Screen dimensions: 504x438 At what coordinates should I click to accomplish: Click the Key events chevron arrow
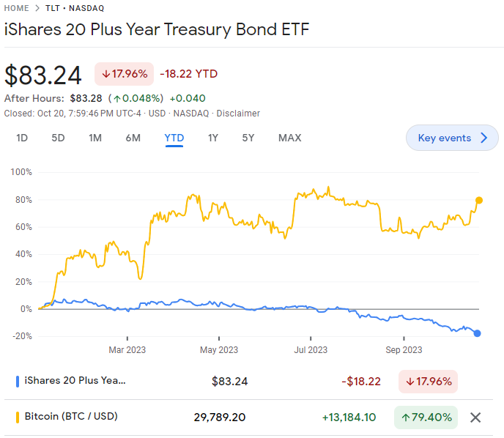(483, 138)
